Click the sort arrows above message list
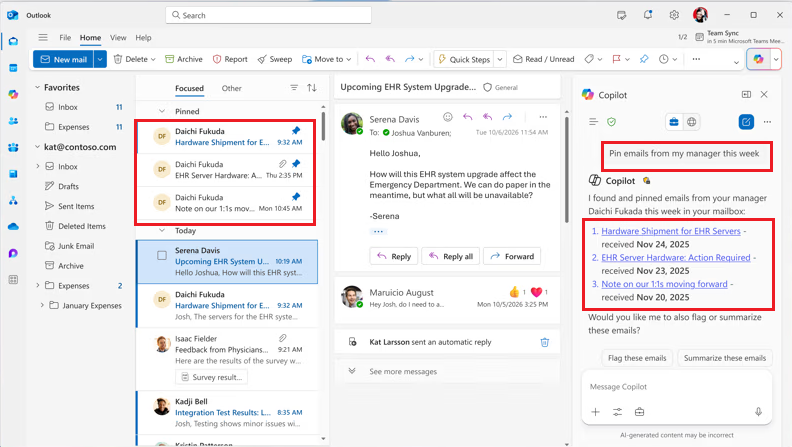Screen dimensions: 792x447 pyautogui.click(x=312, y=88)
